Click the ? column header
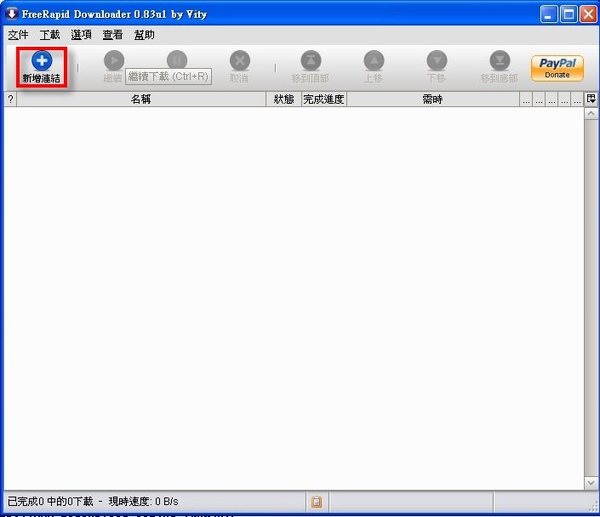The image size is (600, 517). click(10, 99)
